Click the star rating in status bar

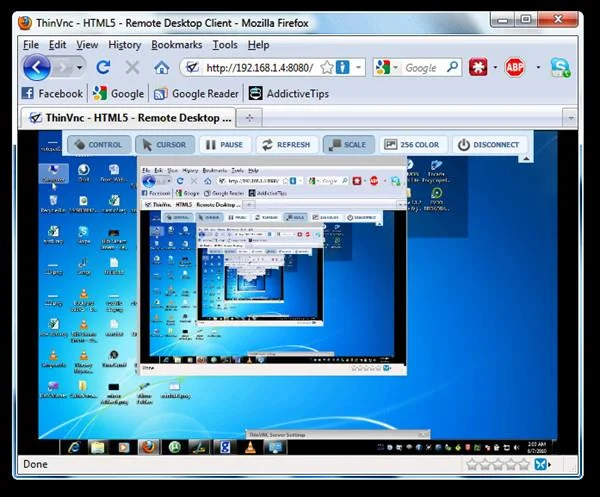(x=498, y=464)
